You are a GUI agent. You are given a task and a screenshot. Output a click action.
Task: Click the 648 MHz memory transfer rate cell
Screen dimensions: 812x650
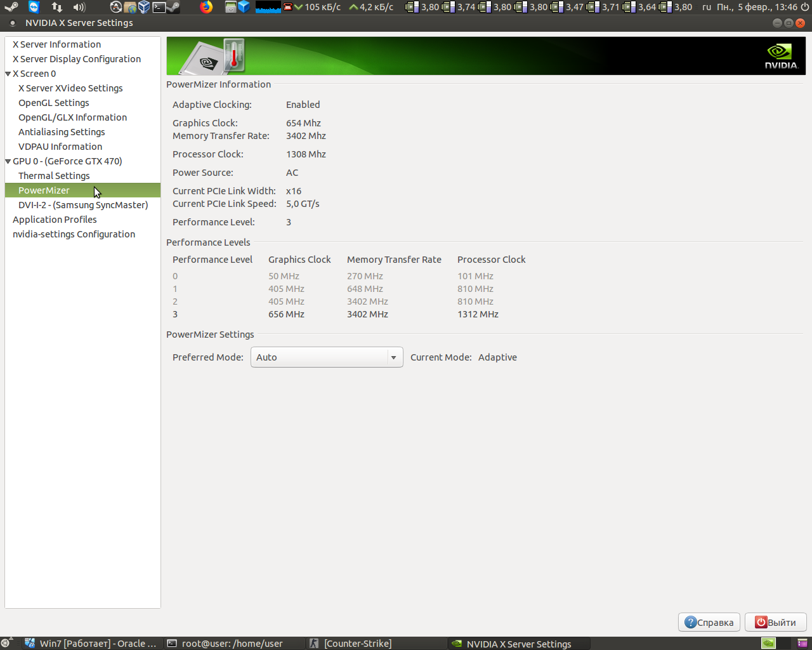coord(365,289)
